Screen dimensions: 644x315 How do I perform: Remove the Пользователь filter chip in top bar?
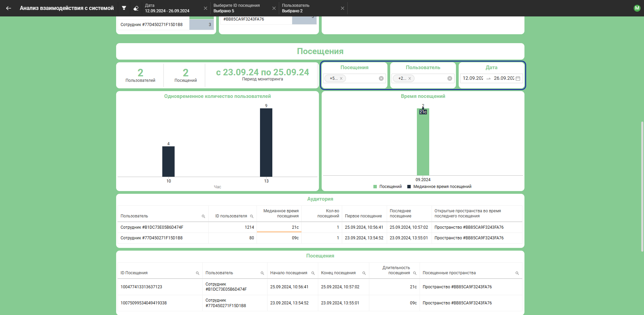tap(343, 8)
